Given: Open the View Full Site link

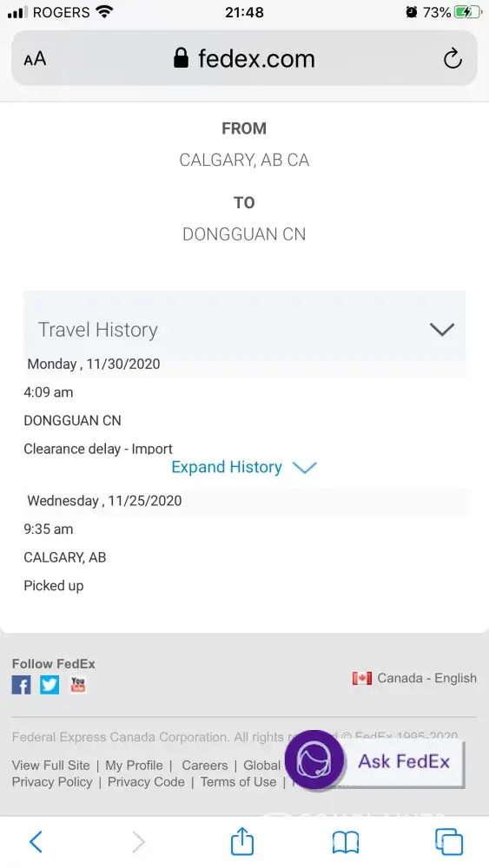Looking at the screenshot, I should [51, 765].
